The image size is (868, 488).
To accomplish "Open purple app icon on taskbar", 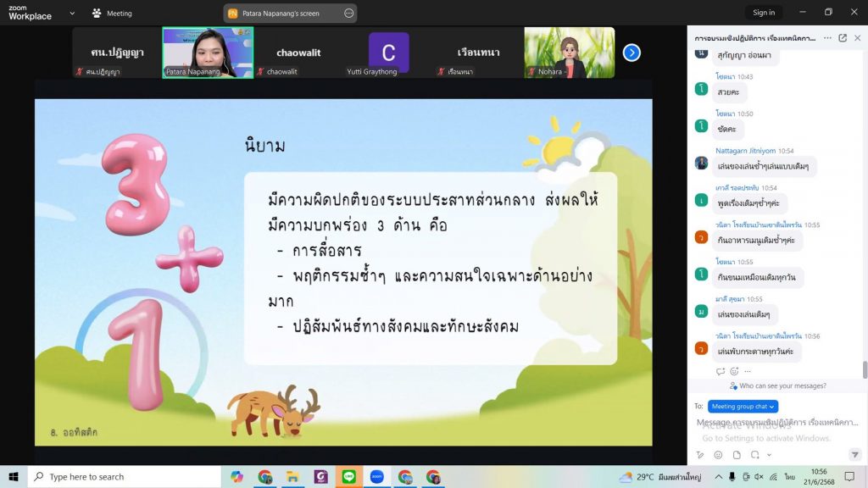I will (x=321, y=476).
